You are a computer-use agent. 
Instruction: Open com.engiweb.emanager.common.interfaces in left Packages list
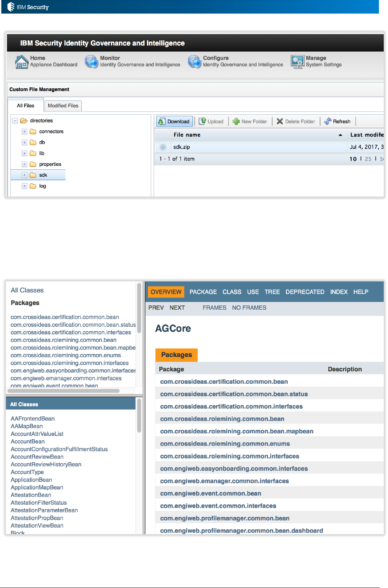click(66, 378)
